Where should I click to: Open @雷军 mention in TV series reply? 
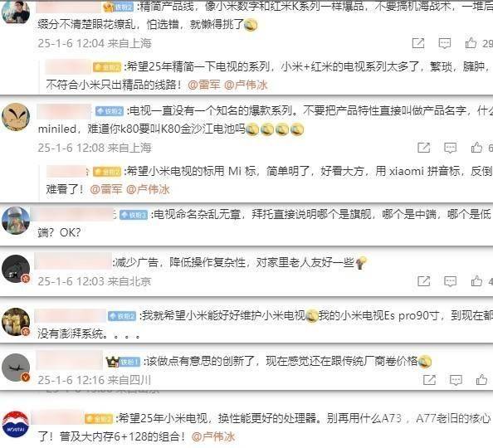[x=203, y=85]
